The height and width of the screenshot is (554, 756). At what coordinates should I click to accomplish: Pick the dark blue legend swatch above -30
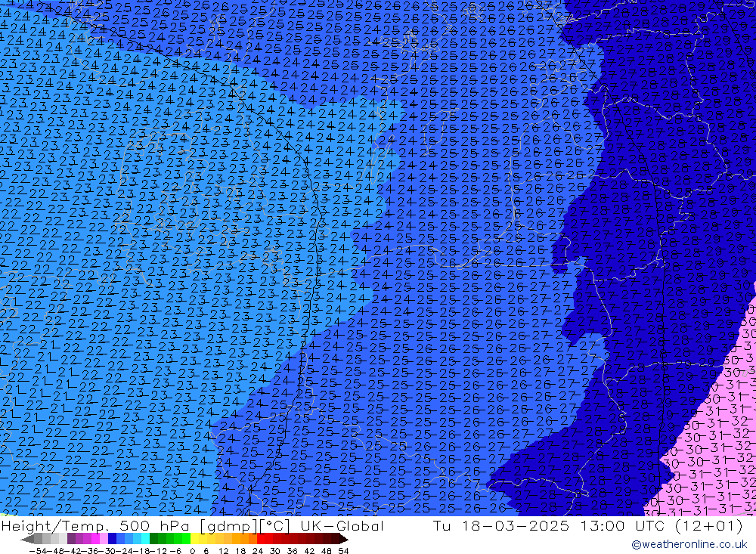[112, 539]
